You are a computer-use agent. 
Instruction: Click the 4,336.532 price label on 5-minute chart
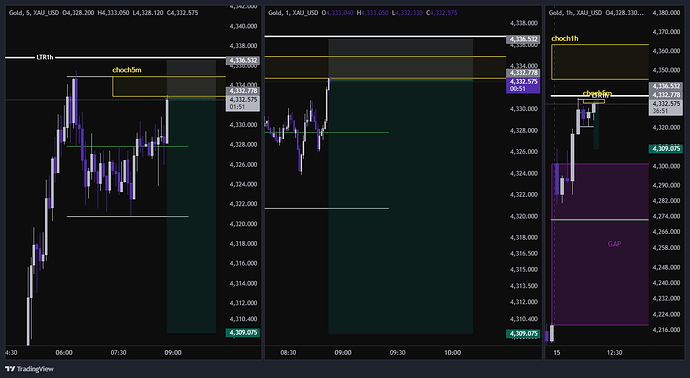click(242, 61)
